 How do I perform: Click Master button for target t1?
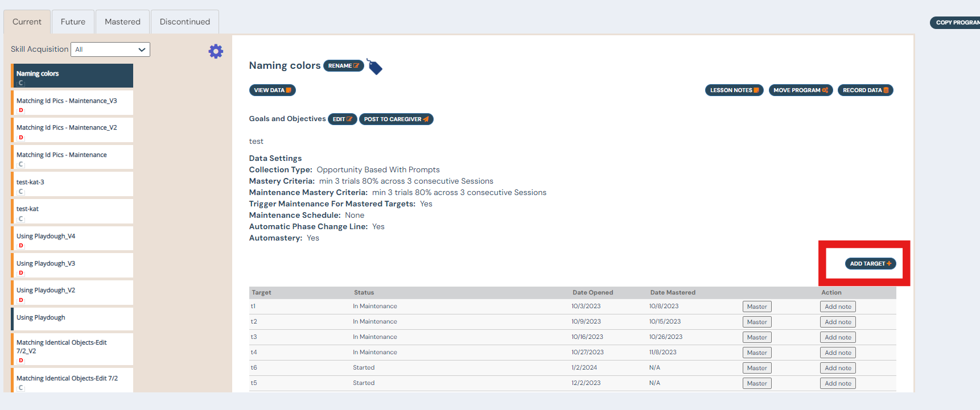(756, 307)
